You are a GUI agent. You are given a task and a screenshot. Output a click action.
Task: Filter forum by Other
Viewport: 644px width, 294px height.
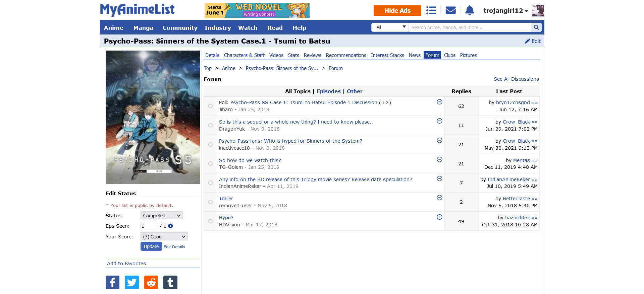click(355, 91)
